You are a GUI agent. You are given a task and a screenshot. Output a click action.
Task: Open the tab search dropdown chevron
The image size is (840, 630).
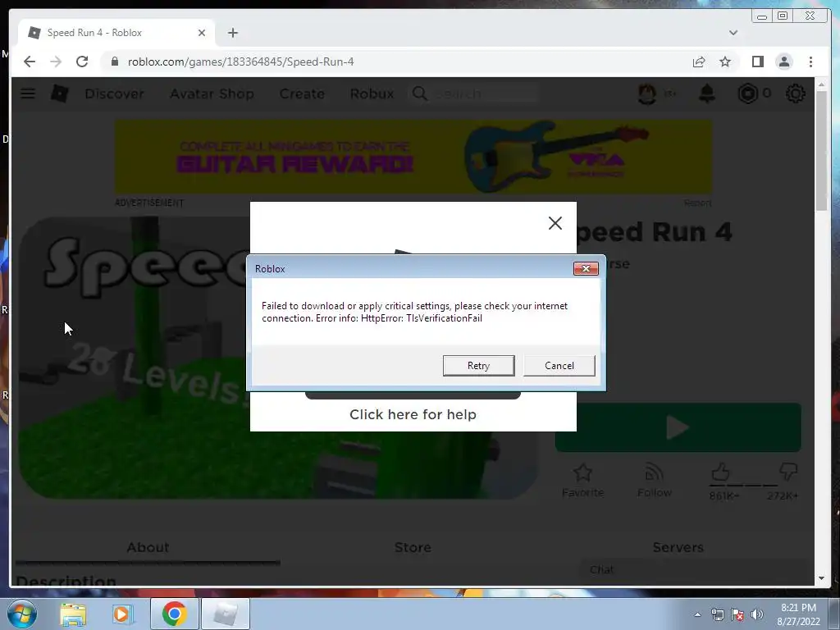[733, 33]
